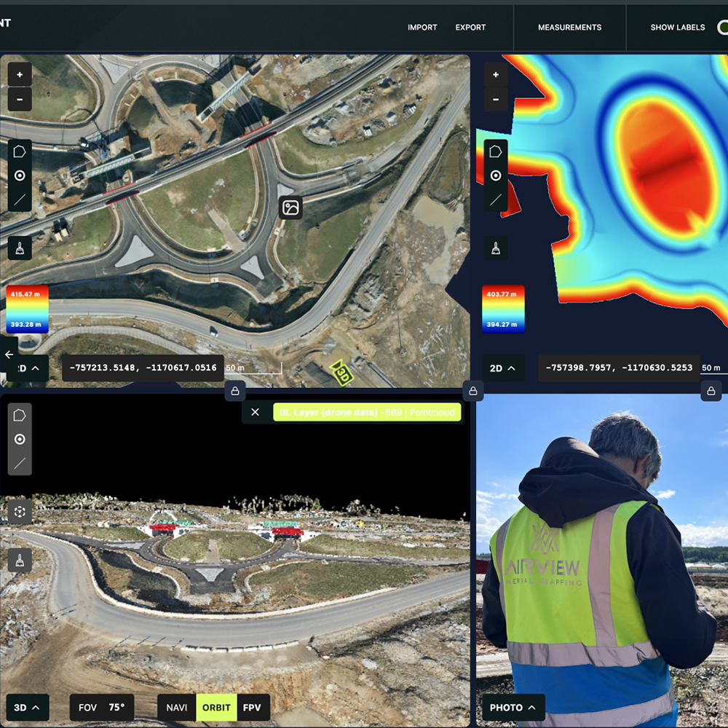
Task: Click the photo marker icon on the map
Action: [290, 208]
